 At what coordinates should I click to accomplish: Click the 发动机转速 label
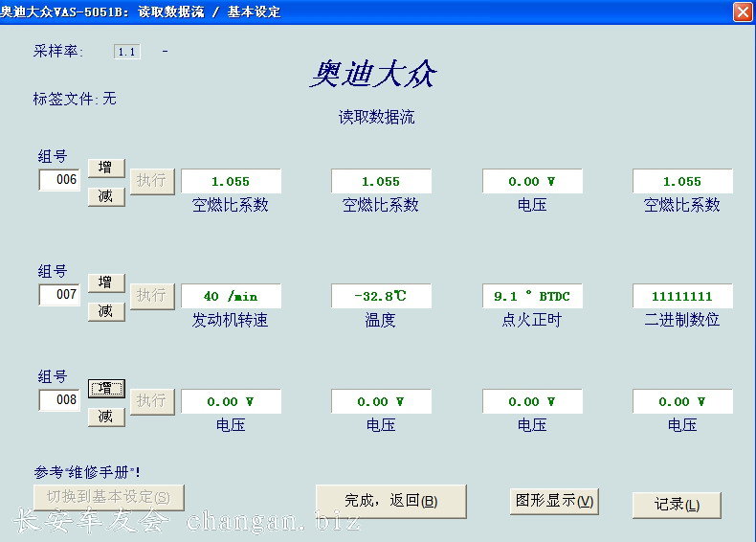coord(230,320)
